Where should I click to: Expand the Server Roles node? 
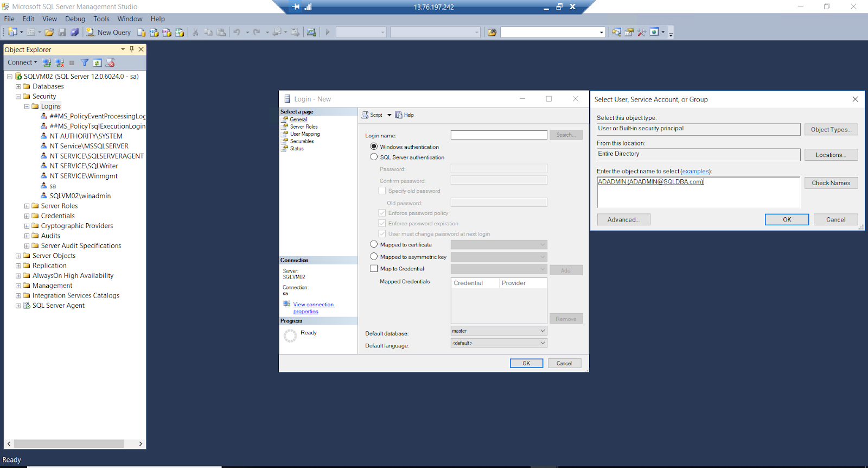click(x=27, y=206)
